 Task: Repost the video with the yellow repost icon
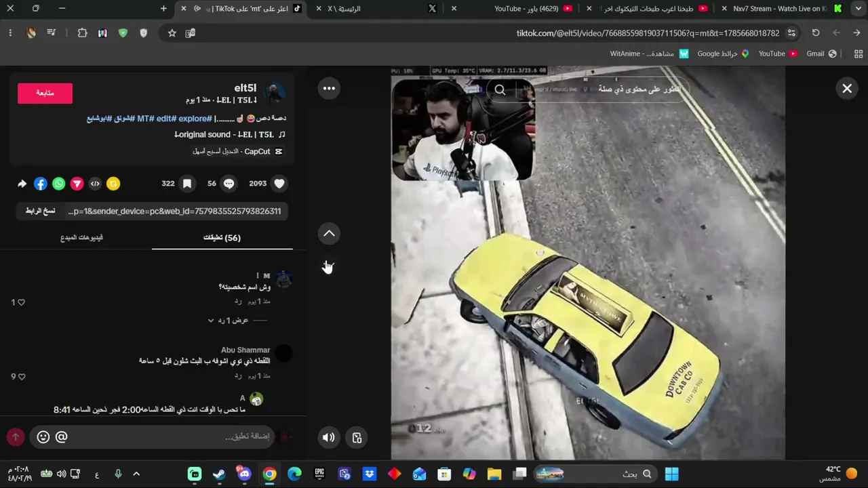pos(113,184)
